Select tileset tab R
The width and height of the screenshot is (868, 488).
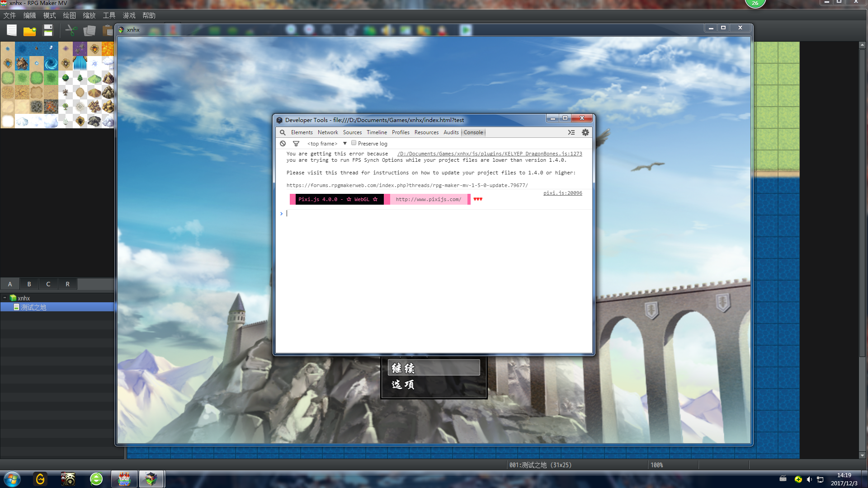pos(67,284)
